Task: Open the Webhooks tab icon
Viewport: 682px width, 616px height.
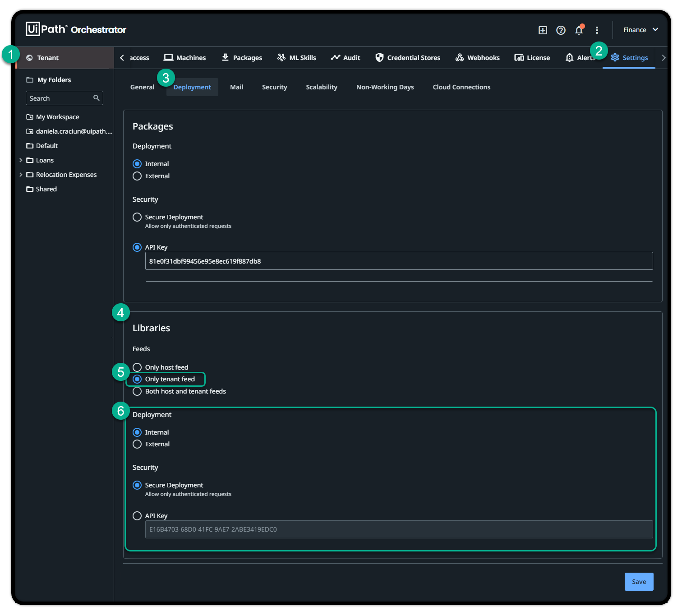Action: pos(459,57)
